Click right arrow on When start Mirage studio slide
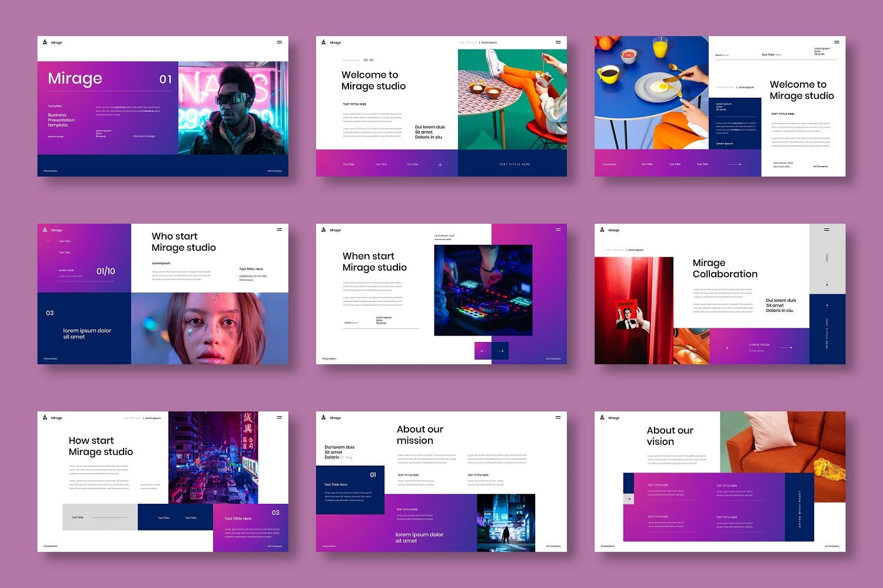Viewport: 883px width, 588px height. (500, 351)
